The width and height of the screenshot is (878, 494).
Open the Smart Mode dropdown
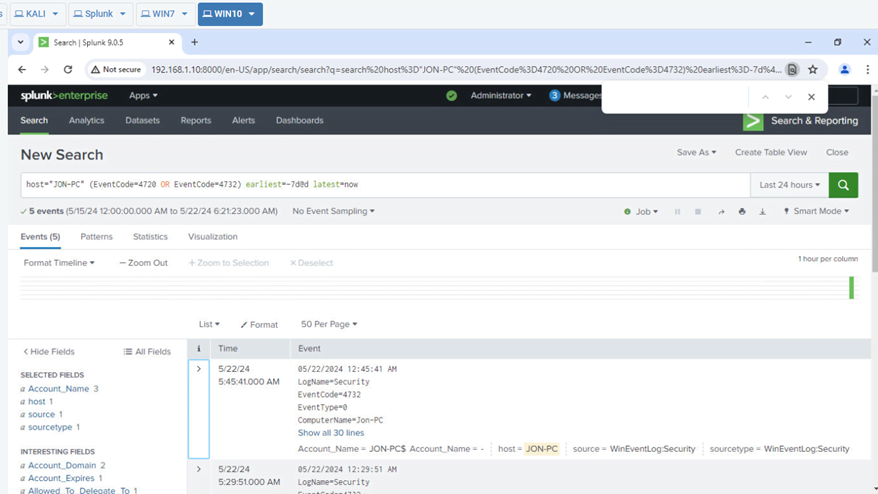[816, 211]
